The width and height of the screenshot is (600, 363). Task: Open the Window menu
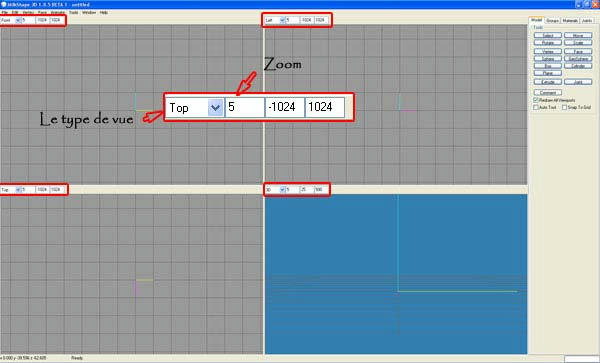[89, 13]
